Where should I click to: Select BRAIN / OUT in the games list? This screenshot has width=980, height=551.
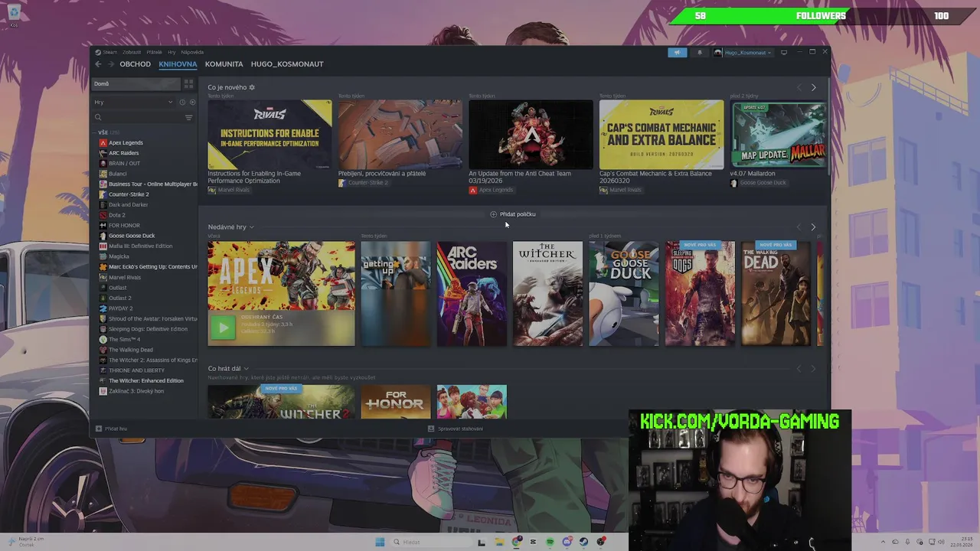(124, 163)
